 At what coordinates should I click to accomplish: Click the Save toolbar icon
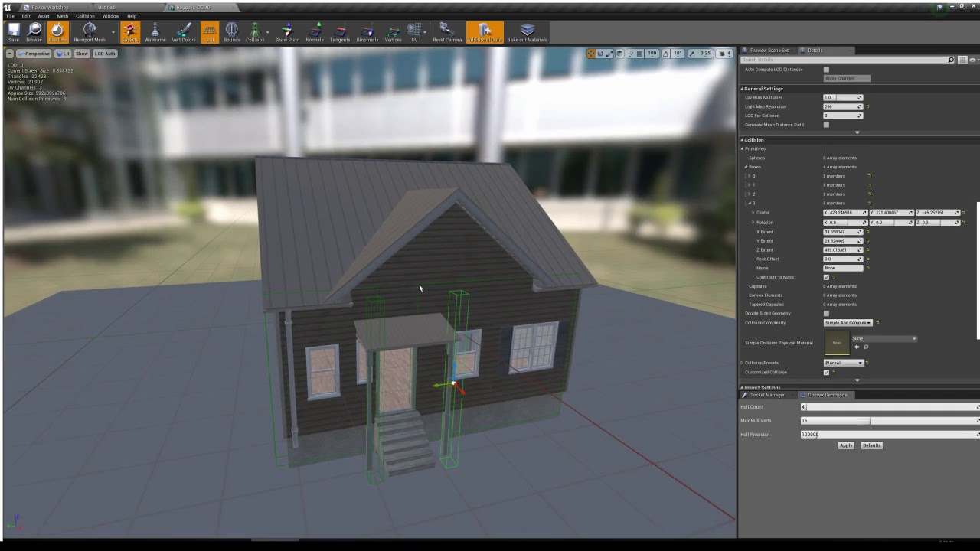coord(14,32)
